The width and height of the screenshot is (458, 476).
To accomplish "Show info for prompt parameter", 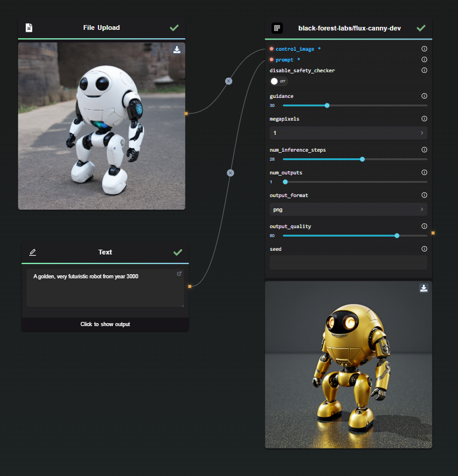I will [425, 60].
